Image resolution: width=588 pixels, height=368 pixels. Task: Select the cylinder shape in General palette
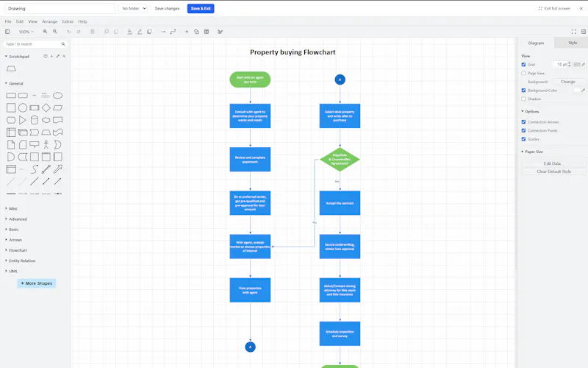(35, 120)
